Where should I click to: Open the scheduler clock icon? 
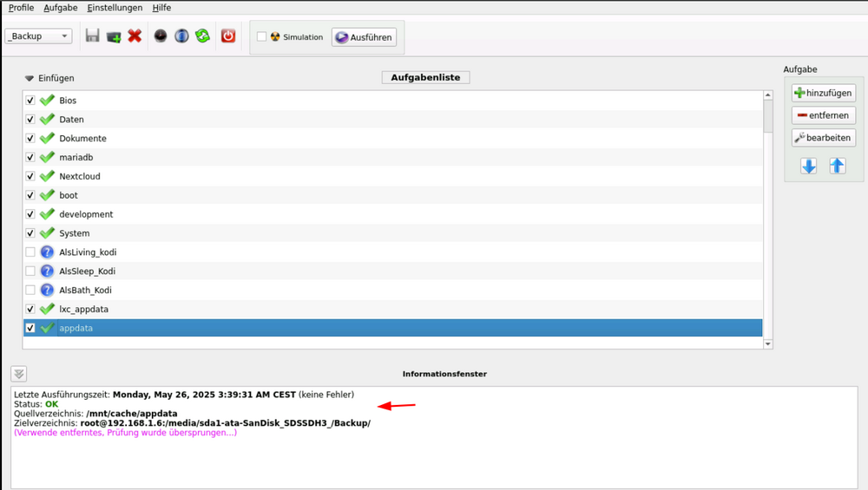tap(161, 36)
